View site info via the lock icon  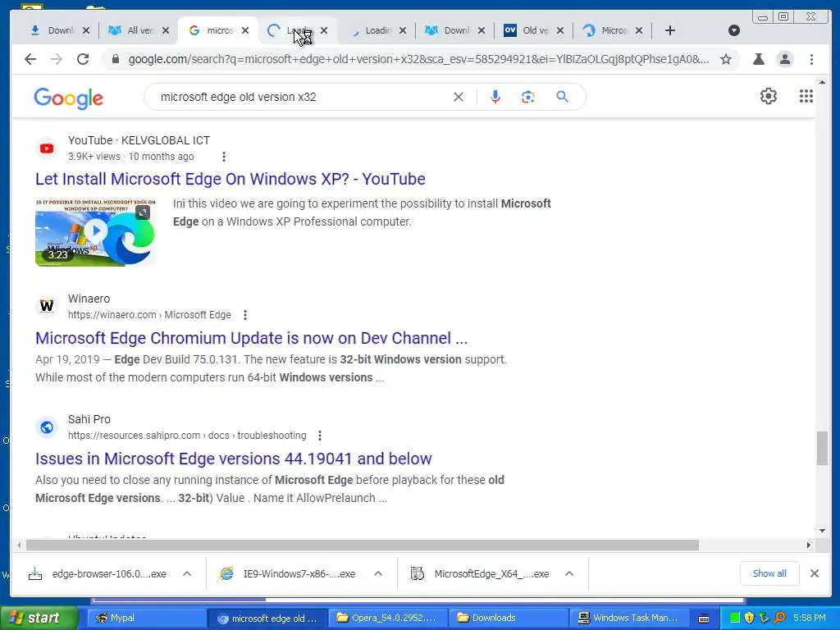(115, 59)
